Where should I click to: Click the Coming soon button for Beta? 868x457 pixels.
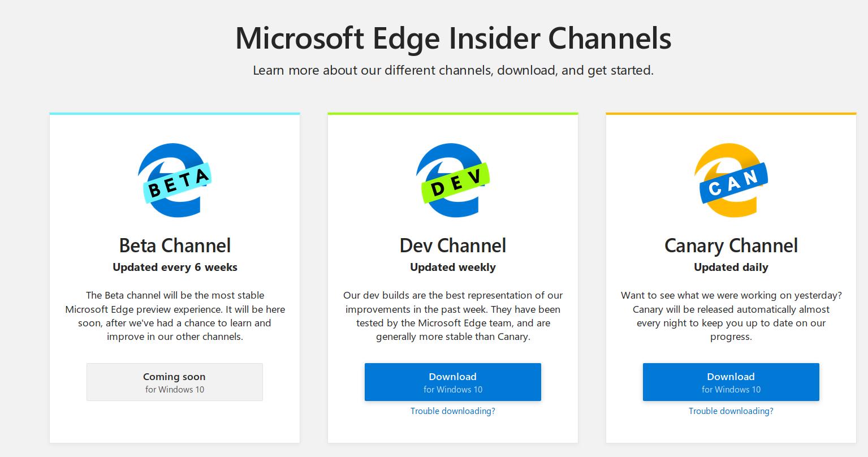pyautogui.click(x=175, y=382)
